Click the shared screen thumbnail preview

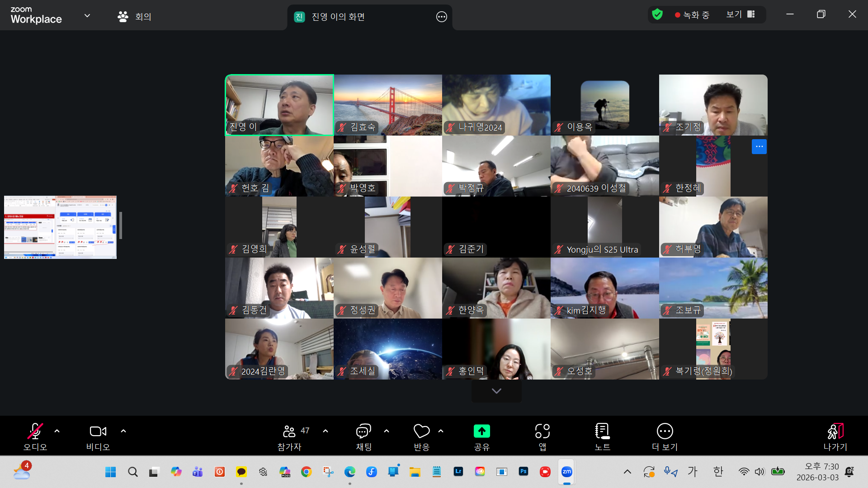pyautogui.click(x=60, y=227)
